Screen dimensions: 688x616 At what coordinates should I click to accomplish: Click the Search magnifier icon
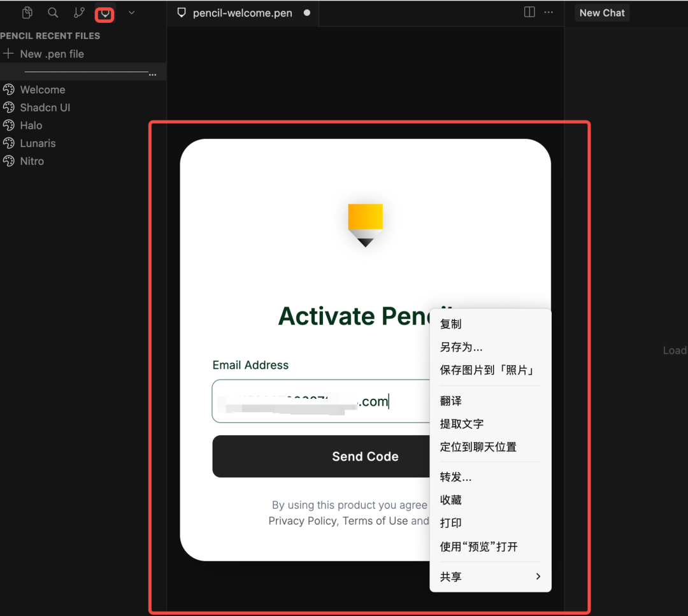tap(53, 13)
